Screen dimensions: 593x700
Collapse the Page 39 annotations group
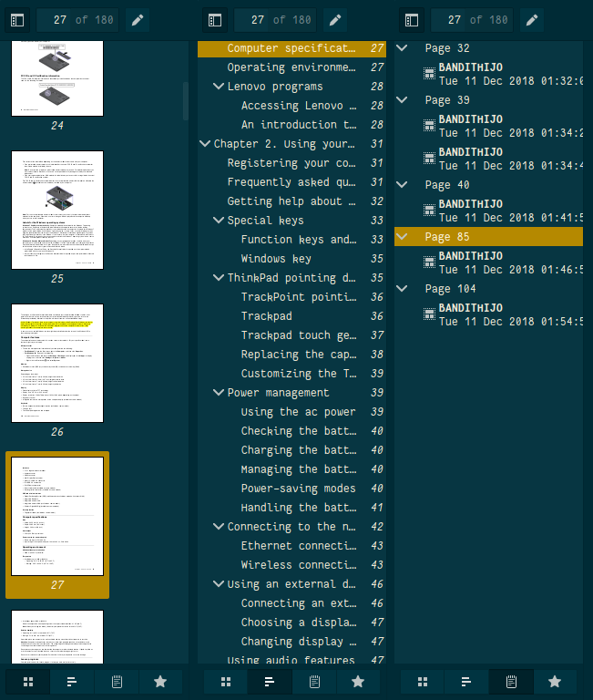(x=404, y=100)
